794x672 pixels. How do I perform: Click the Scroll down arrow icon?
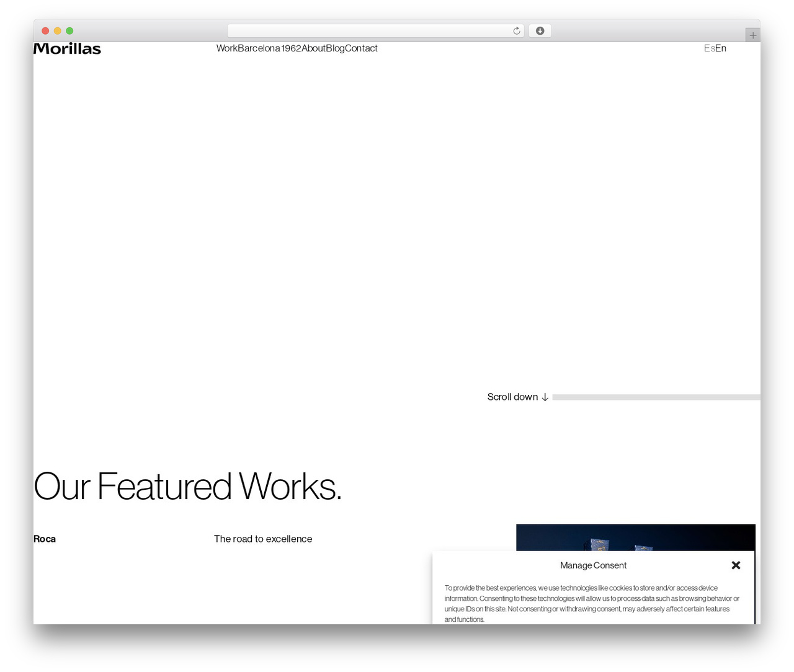point(545,397)
